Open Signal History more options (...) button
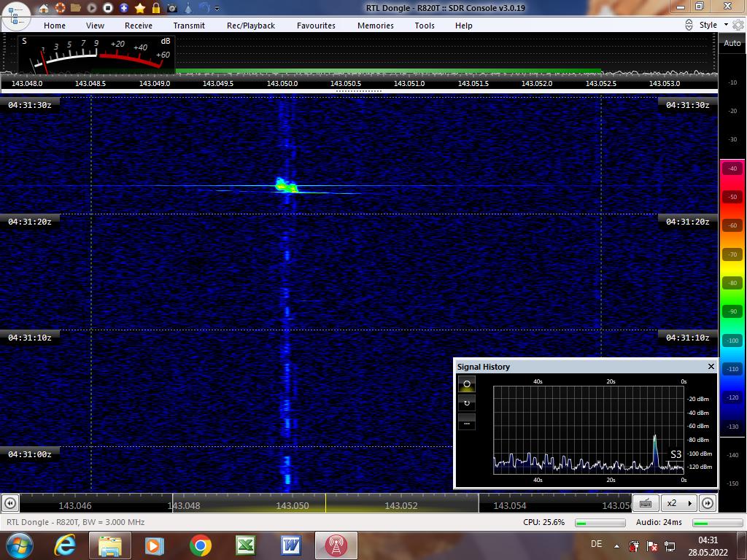Viewport: 747px width, 560px height. pyautogui.click(x=466, y=422)
